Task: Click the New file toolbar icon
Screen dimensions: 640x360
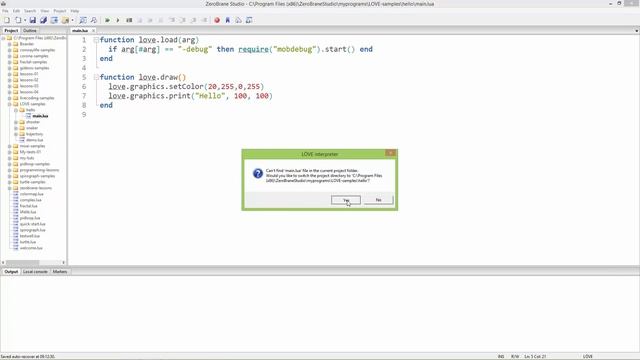Action: click(x=7, y=20)
